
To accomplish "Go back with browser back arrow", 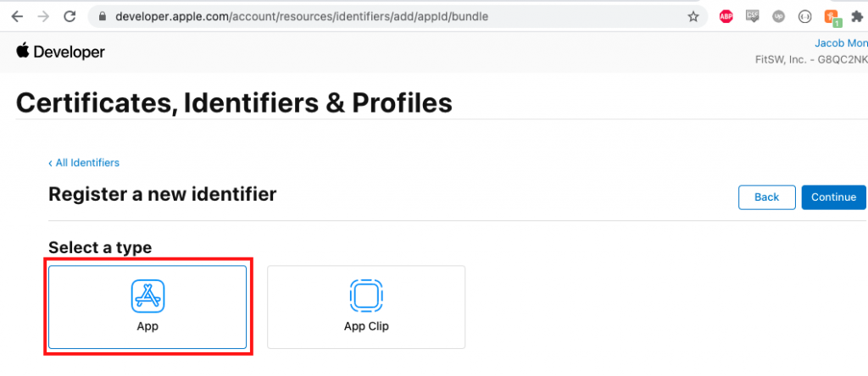I will pyautogui.click(x=17, y=17).
